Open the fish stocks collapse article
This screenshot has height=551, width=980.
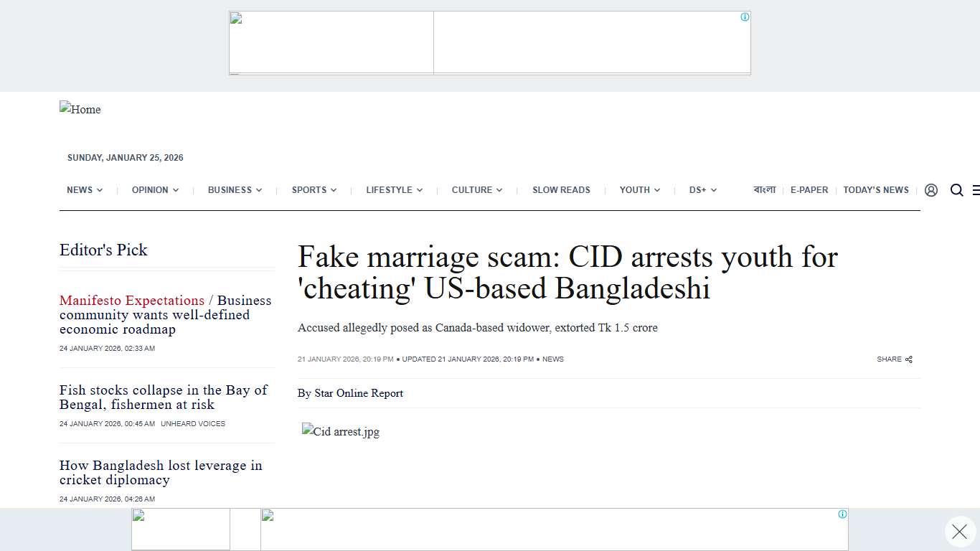164,397
